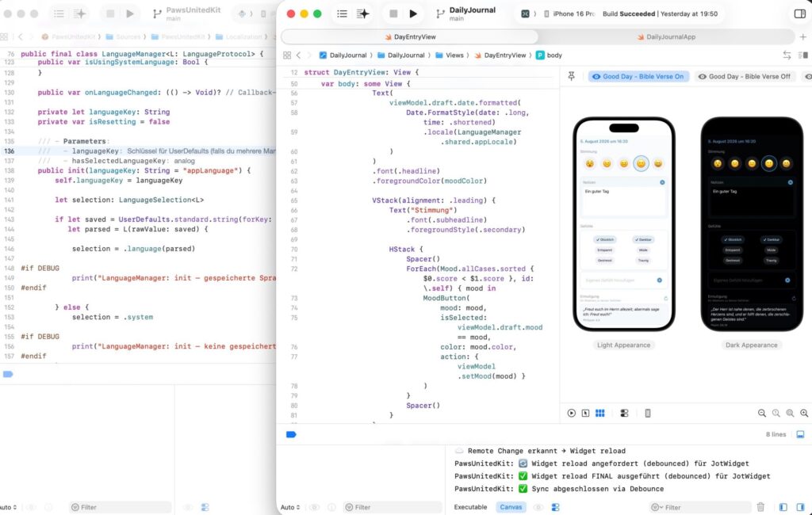Pin the current preview
This screenshot has width=812, height=515.
[571, 77]
